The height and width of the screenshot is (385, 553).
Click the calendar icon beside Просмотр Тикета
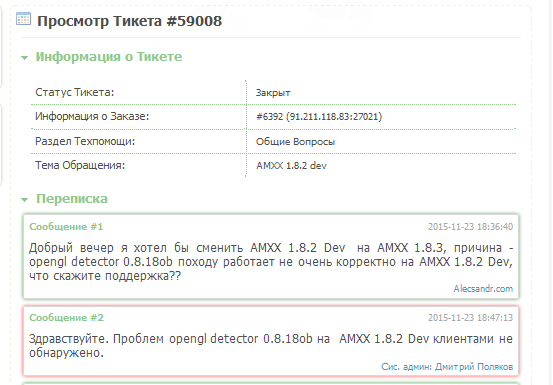[x=24, y=19]
